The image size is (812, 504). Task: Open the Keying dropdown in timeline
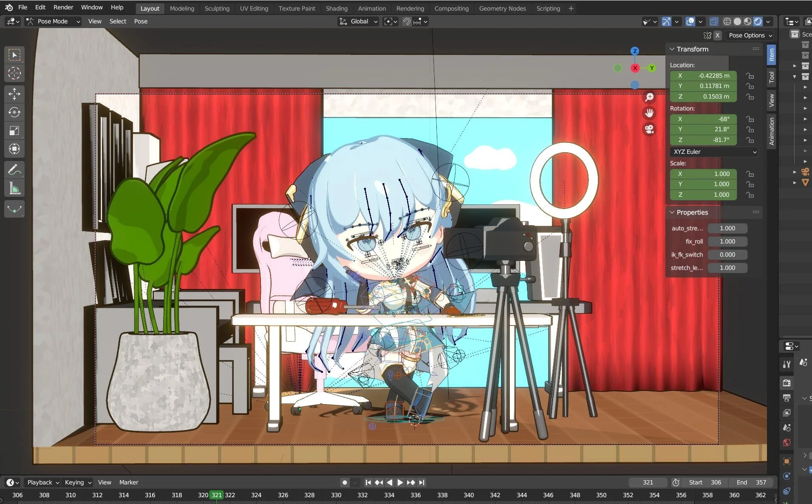click(x=78, y=482)
